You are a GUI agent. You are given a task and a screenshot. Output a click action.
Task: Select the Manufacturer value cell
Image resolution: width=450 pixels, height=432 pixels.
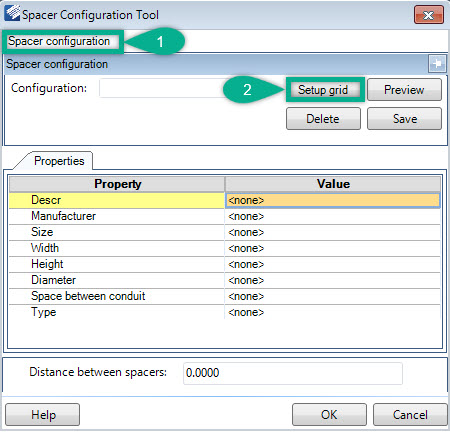coord(332,216)
